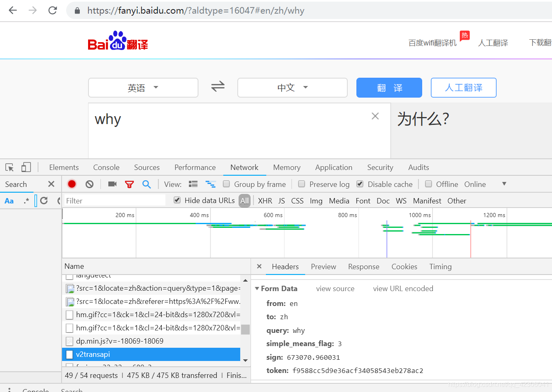Stop recording network log
The width and height of the screenshot is (552, 392).
click(x=72, y=184)
